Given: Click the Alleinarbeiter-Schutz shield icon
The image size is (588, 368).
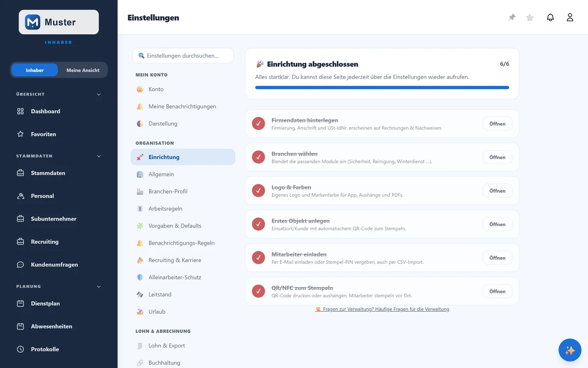Looking at the screenshot, I should click(140, 277).
